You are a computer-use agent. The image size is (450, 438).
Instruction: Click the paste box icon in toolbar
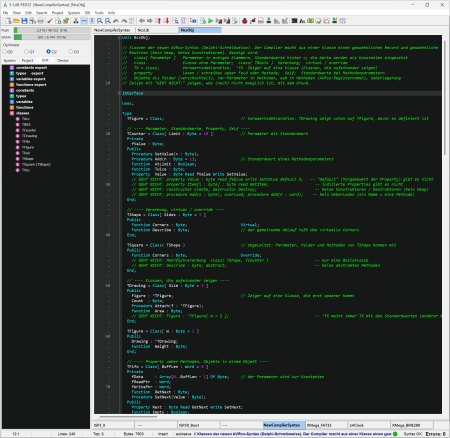(x=66, y=21)
